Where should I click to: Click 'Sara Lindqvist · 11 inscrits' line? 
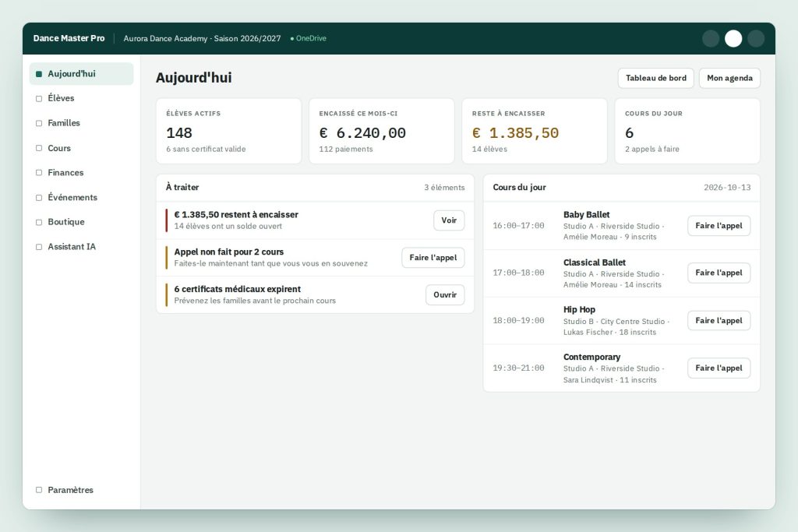click(x=609, y=380)
